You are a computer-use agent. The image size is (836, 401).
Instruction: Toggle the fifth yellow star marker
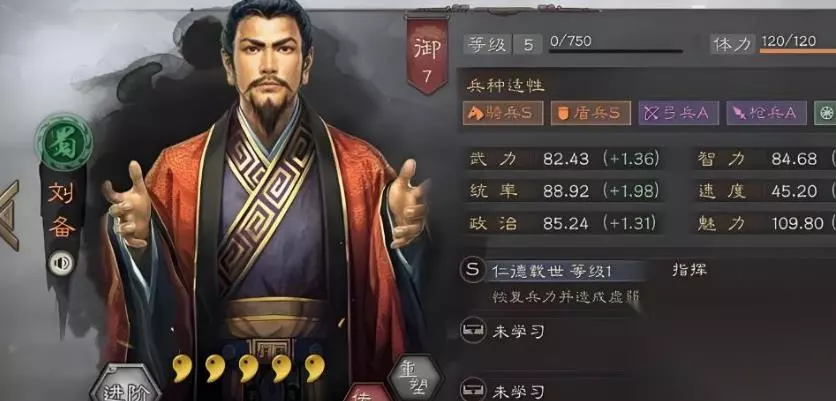tap(315, 368)
